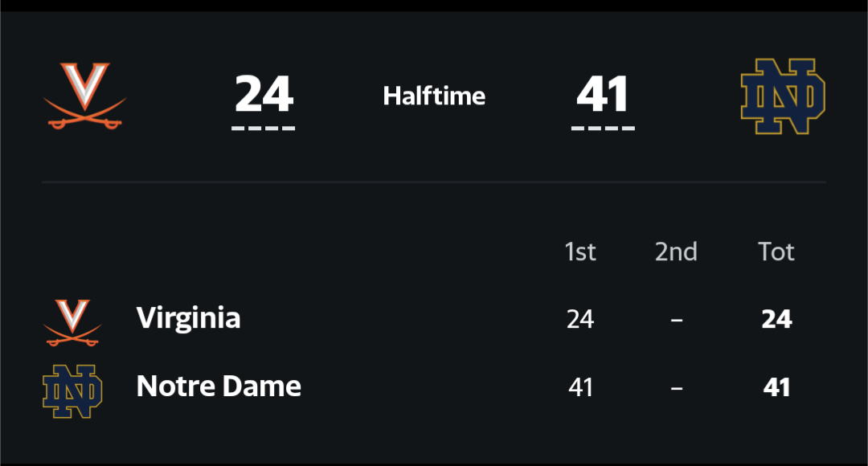Click Virginia's 1st half score cell

580,320
